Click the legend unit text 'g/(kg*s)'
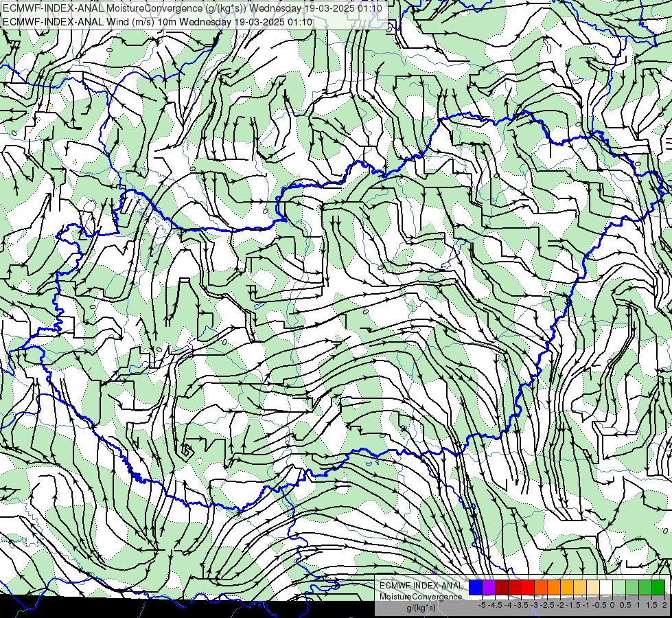The image size is (672, 618). coord(421,608)
